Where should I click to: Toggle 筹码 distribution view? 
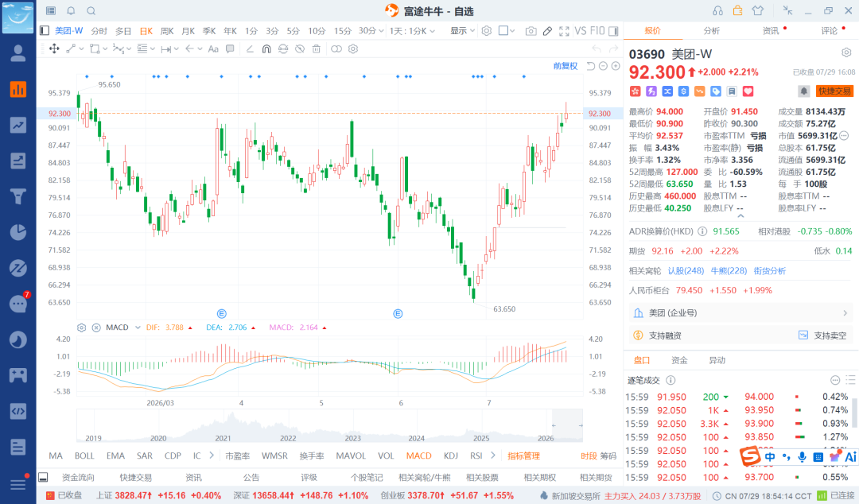608,456
